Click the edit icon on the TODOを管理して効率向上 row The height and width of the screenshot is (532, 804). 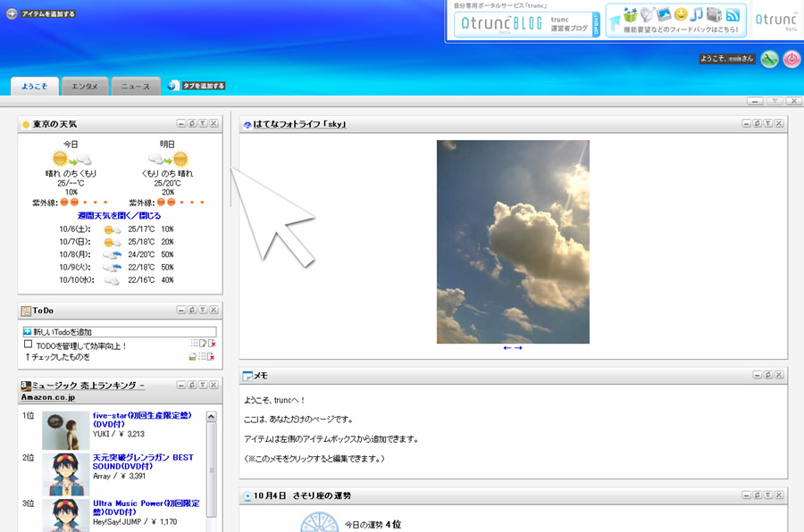click(203, 344)
